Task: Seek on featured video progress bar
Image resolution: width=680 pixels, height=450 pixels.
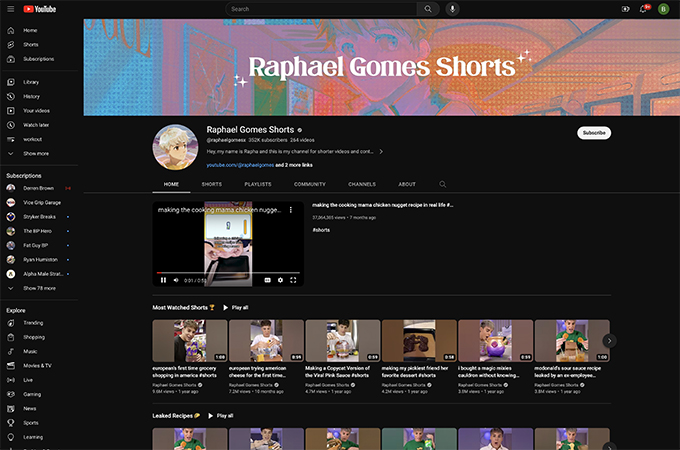Action: point(228,273)
